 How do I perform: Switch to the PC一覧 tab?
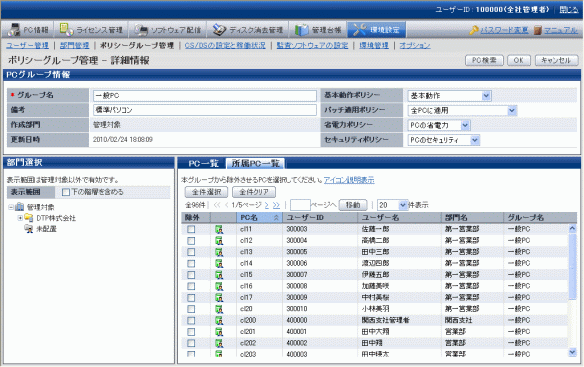click(x=203, y=164)
